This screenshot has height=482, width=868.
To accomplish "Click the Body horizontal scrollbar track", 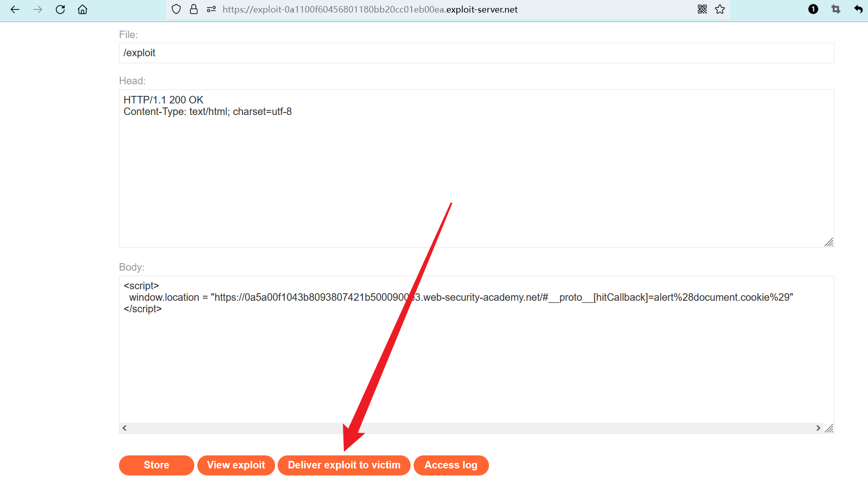I will [471, 428].
